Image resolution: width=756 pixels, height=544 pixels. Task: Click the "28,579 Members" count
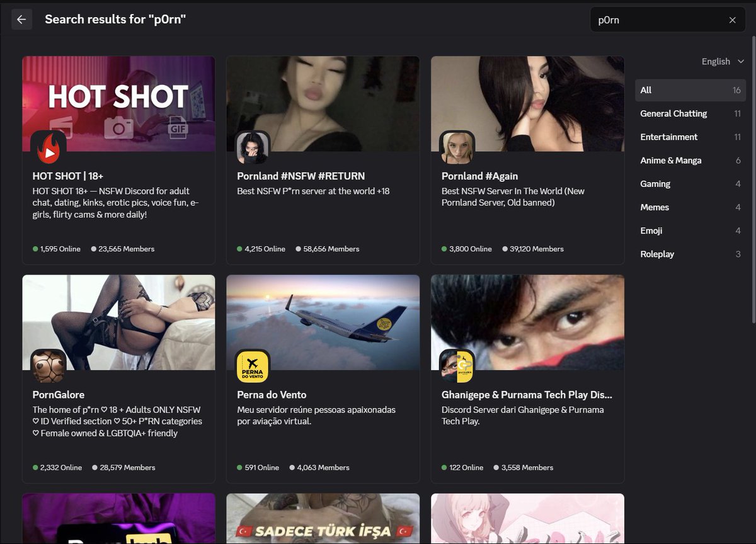[127, 467]
